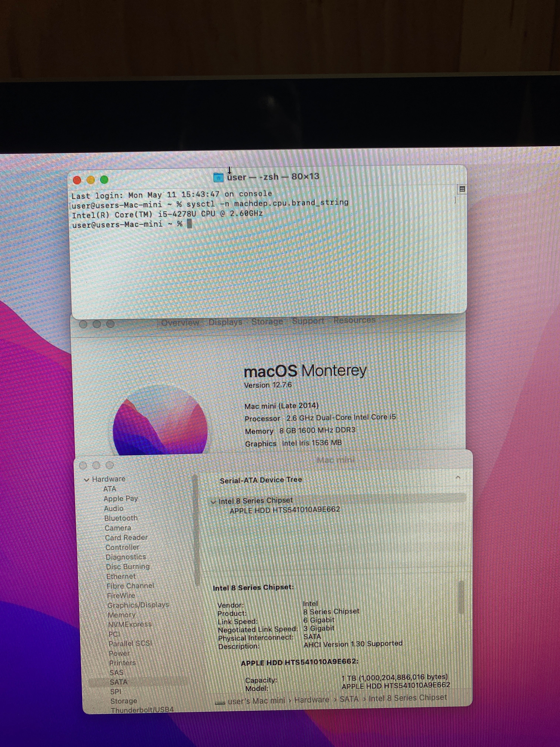This screenshot has height=747, width=560.
Task: Open the Resources tab
Action: 354,320
